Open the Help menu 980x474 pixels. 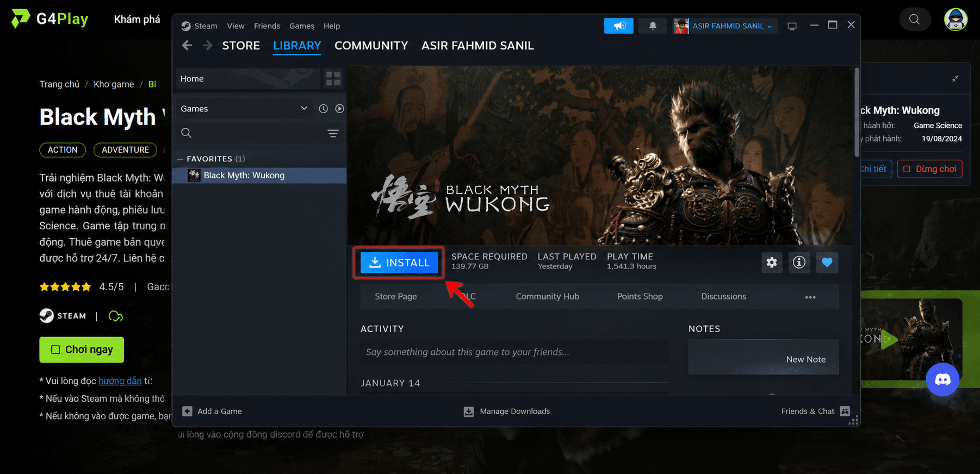click(x=332, y=26)
